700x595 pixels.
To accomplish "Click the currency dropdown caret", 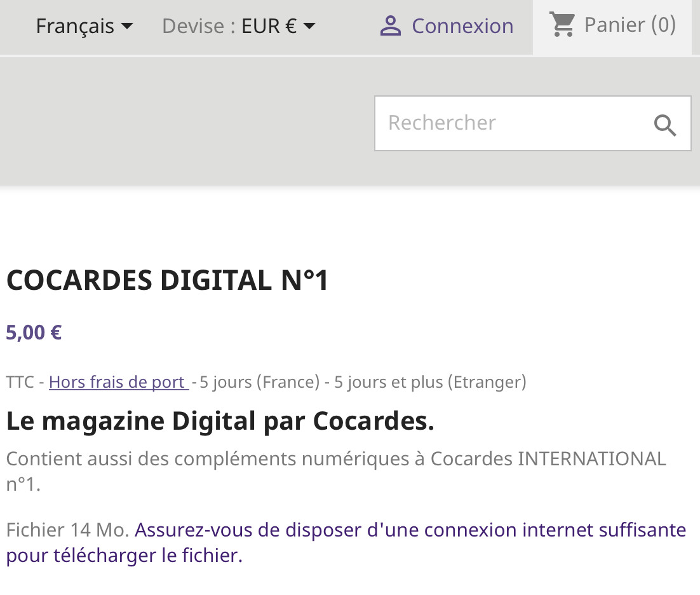I will (x=309, y=26).
